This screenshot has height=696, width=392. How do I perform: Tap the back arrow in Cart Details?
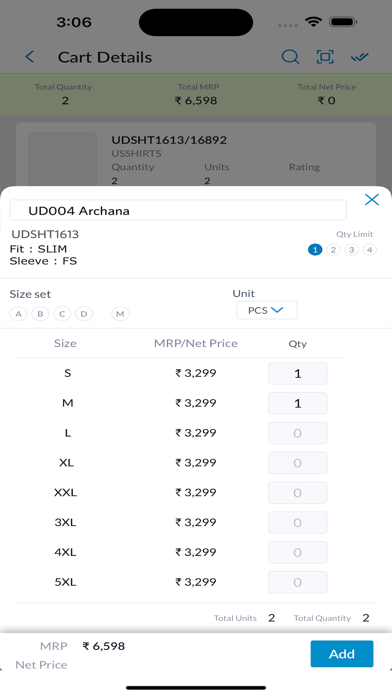click(x=30, y=57)
